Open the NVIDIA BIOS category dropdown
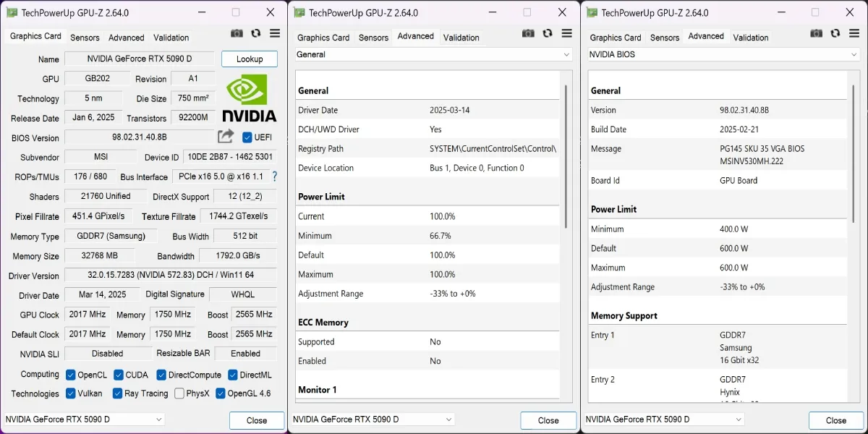 pyautogui.click(x=724, y=54)
